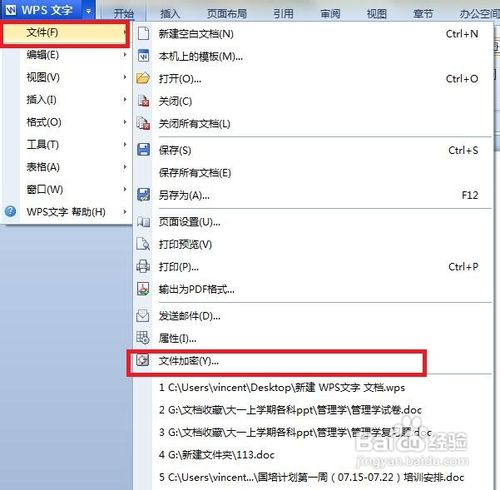Choose 打印预览(V) from the menu
The height and width of the screenshot is (490, 500).
[x=313, y=244]
